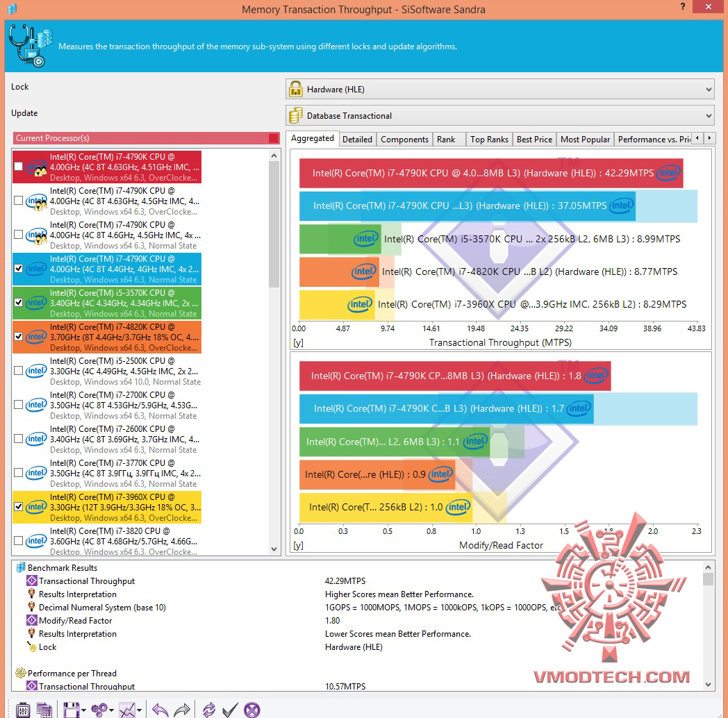
Task: Click the Performance per Thread section icon
Action: [20, 672]
